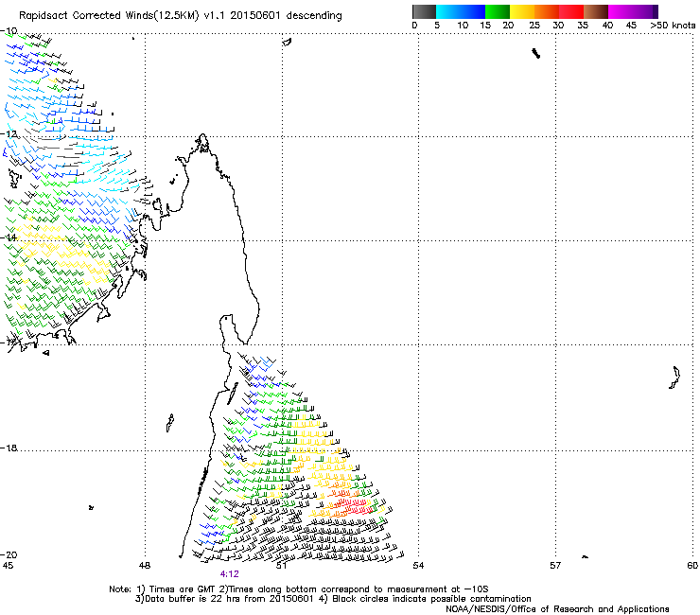Viewport: 700px width, 615px height.
Task: Click the longitude axis label '54'
Action: [x=418, y=566]
